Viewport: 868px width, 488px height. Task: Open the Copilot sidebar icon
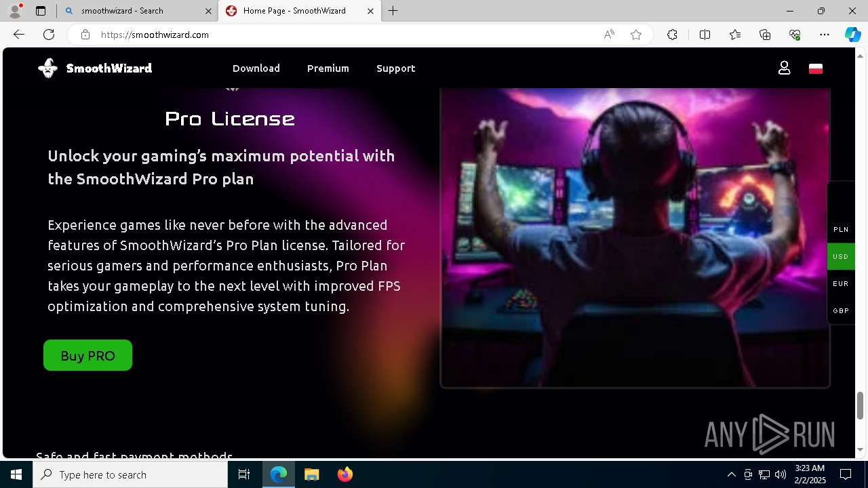pyautogui.click(x=853, y=35)
